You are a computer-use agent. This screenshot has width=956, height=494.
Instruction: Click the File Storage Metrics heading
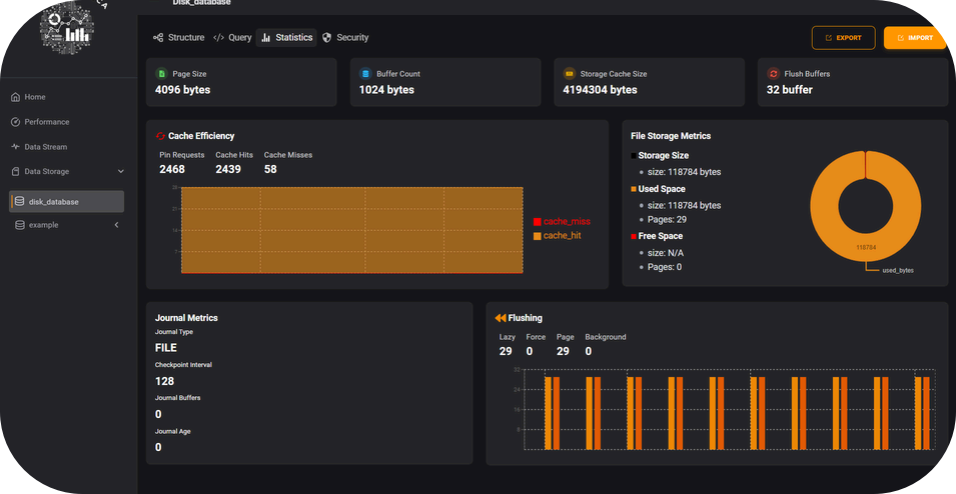point(671,136)
